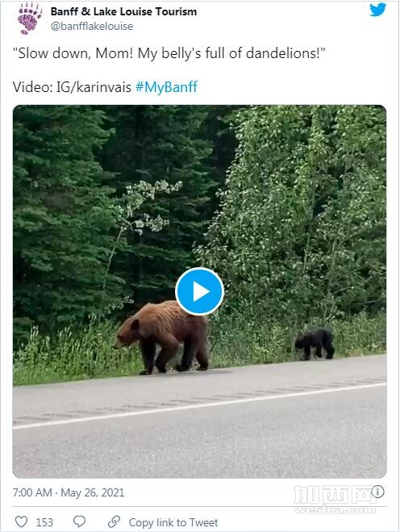Open the purple paw profile avatar

tap(29, 19)
